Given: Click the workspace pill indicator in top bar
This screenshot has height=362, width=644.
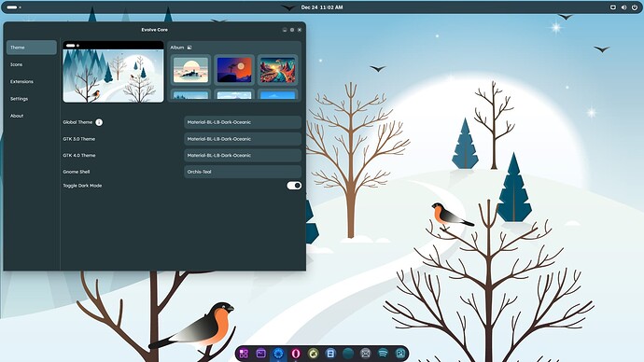Looking at the screenshot, I should coord(12,7).
